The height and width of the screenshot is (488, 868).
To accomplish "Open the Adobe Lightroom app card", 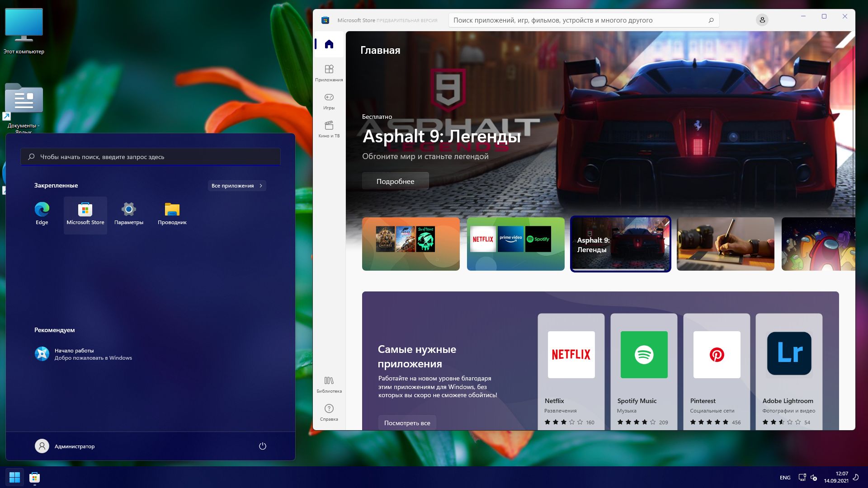I will [x=789, y=371].
